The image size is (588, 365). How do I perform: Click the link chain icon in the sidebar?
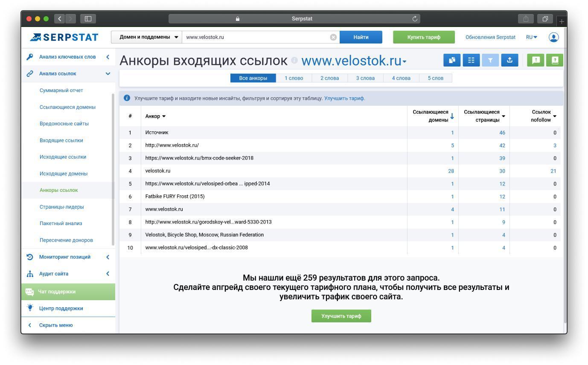tap(30, 73)
